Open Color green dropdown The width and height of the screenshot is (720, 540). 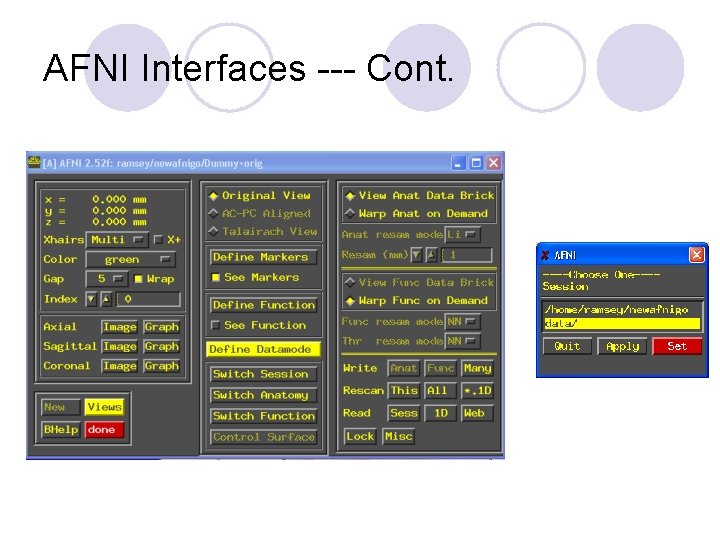pos(130,259)
